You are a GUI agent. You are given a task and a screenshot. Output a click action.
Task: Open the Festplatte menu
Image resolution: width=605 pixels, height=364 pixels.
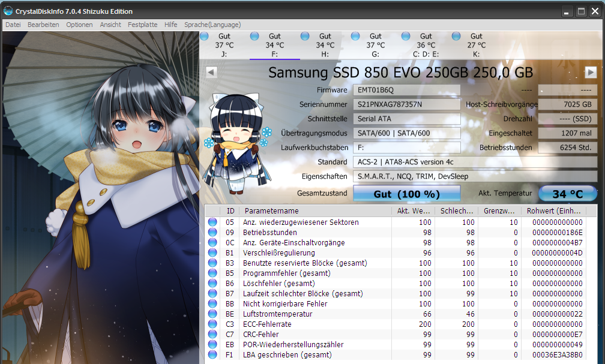coord(143,25)
